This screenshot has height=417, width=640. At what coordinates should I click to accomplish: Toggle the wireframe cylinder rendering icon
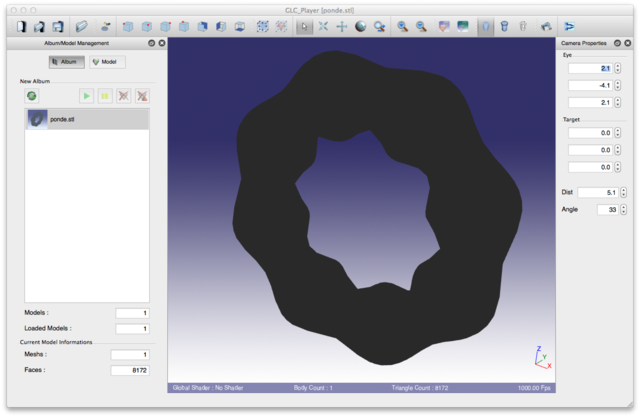click(523, 27)
